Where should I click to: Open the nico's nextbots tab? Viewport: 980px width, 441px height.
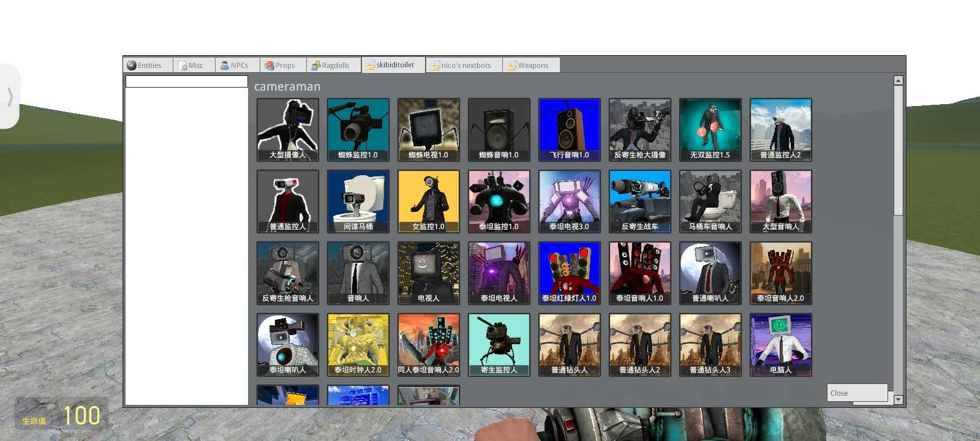pos(464,66)
